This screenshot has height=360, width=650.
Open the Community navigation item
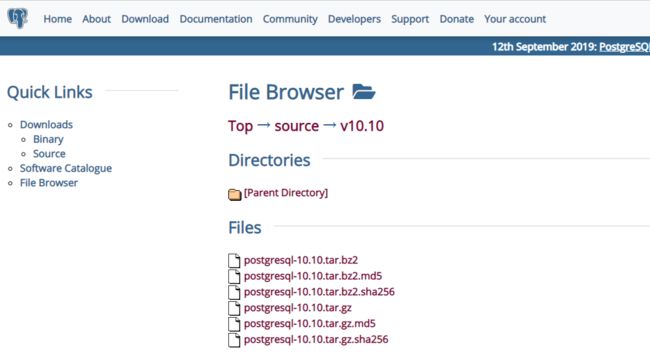[x=290, y=19]
